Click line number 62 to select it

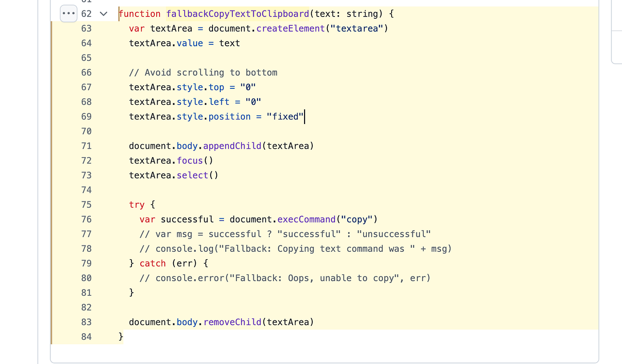[x=86, y=14]
